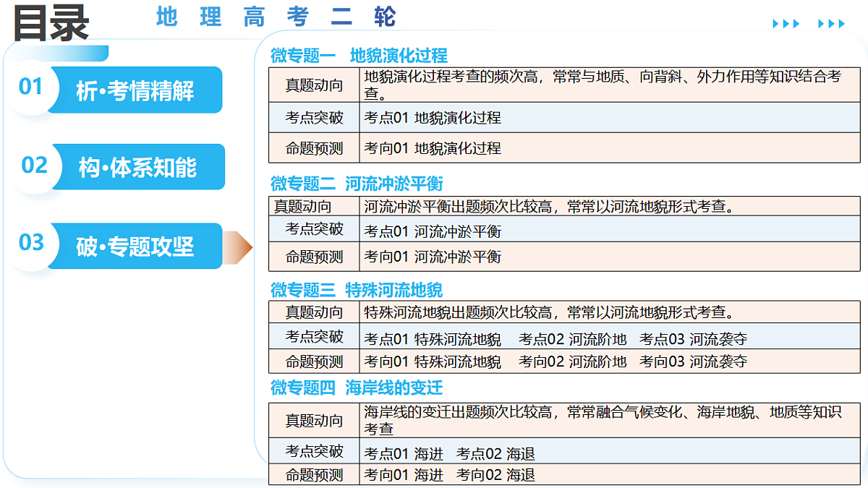Click 真题动向 cell in 地貌演化过程 table
Image resolution: width=868 pixels, height=488 pixels.
(x=314, y=85)
